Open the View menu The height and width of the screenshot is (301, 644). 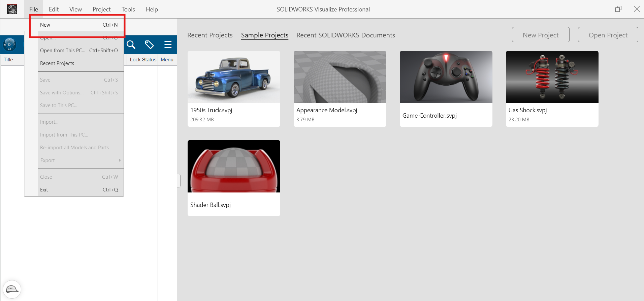point(75,9)
